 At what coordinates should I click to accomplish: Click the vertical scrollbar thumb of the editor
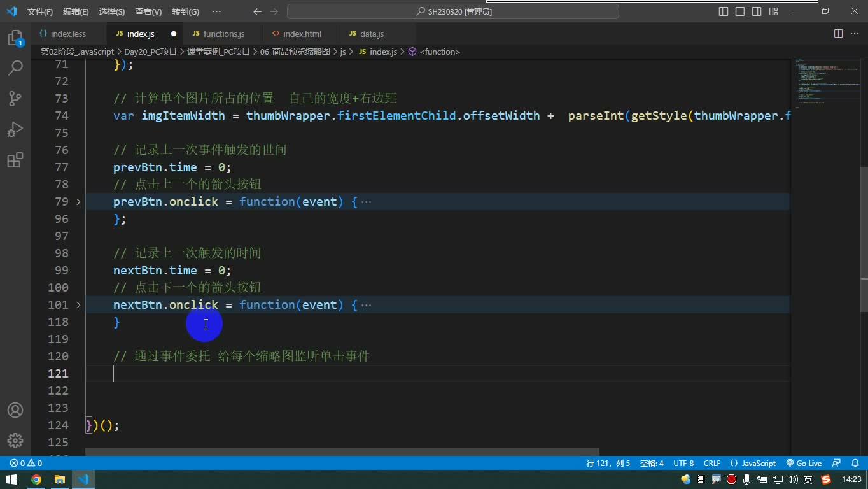pyautogui.click(x=864, y=222)
